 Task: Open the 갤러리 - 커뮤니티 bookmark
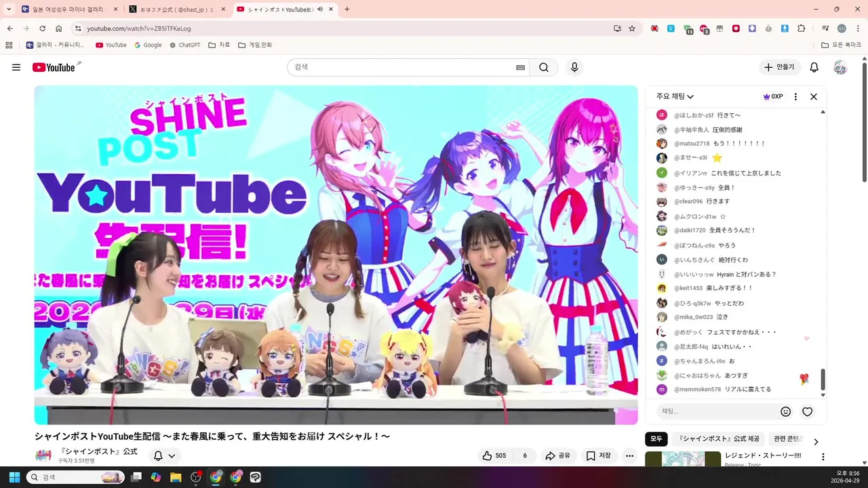56,45
